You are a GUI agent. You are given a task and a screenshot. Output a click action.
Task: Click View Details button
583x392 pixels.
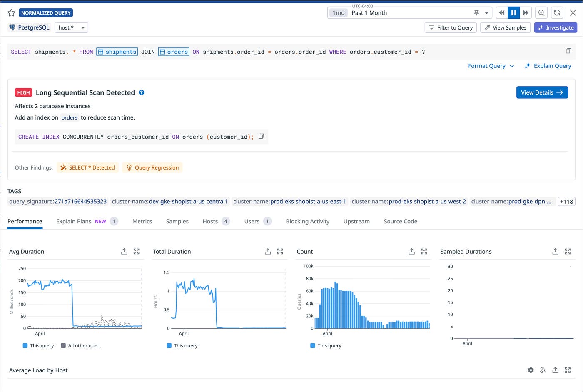tap(542, 92)
